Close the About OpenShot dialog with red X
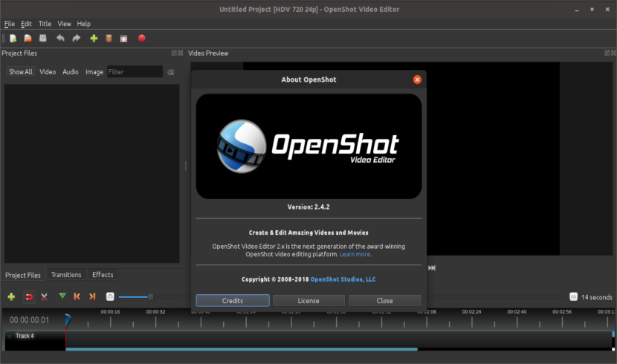Viewport: 617px width, 364px height. click(x=417, y=79)
